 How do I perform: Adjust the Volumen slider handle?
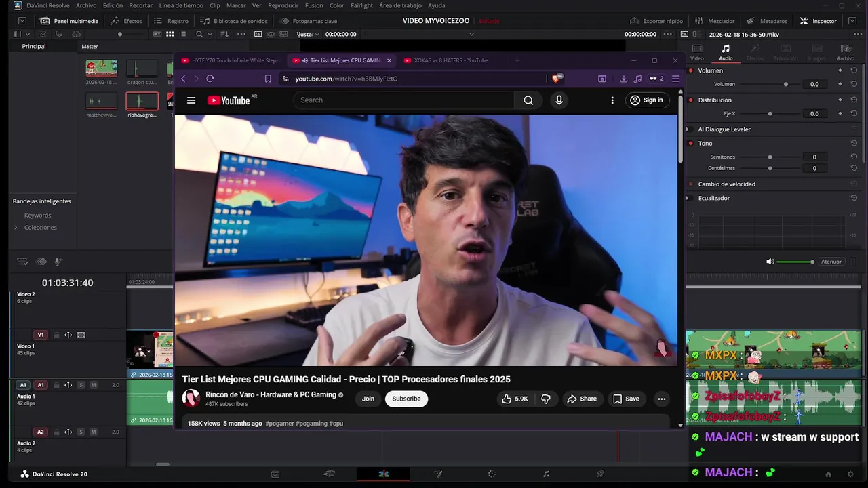coord(786,84)
